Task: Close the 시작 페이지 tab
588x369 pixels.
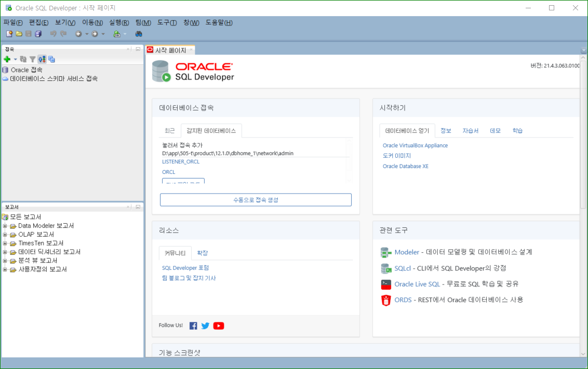Action: (x=191, y=49)
